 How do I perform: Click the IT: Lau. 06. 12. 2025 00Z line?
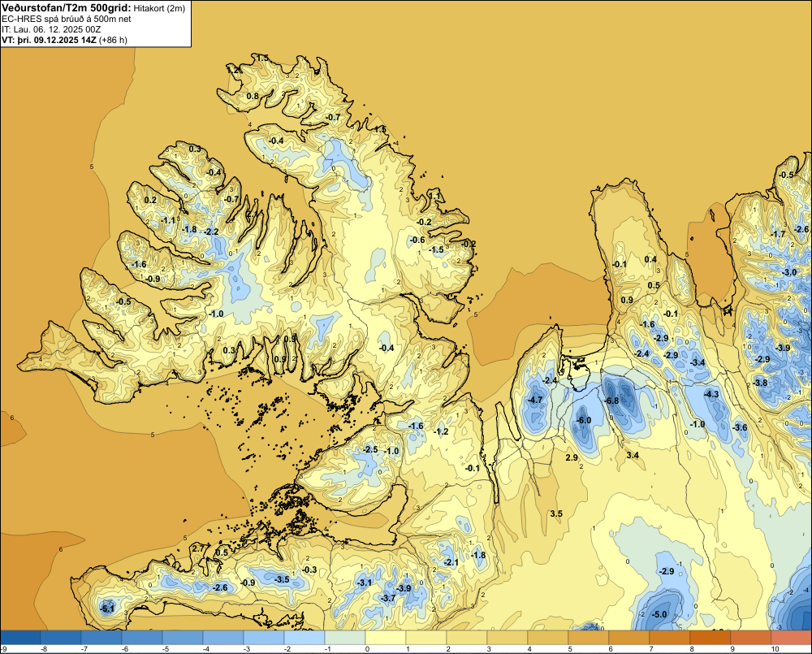pos(51,29)
